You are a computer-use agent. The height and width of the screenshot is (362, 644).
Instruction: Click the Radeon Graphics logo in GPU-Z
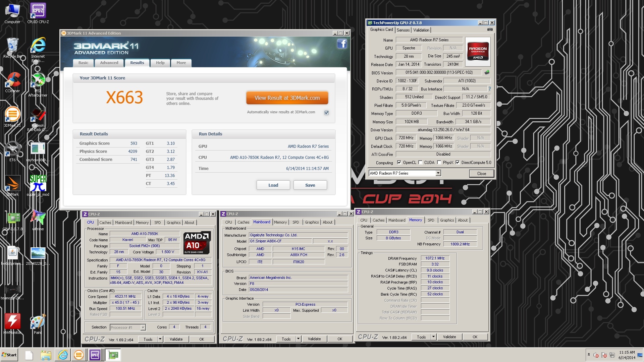point(478,51)
